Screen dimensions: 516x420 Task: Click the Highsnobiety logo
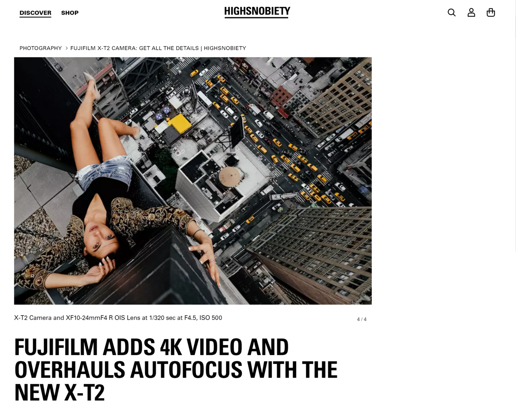pyautogui.click(x=257, y=12)
